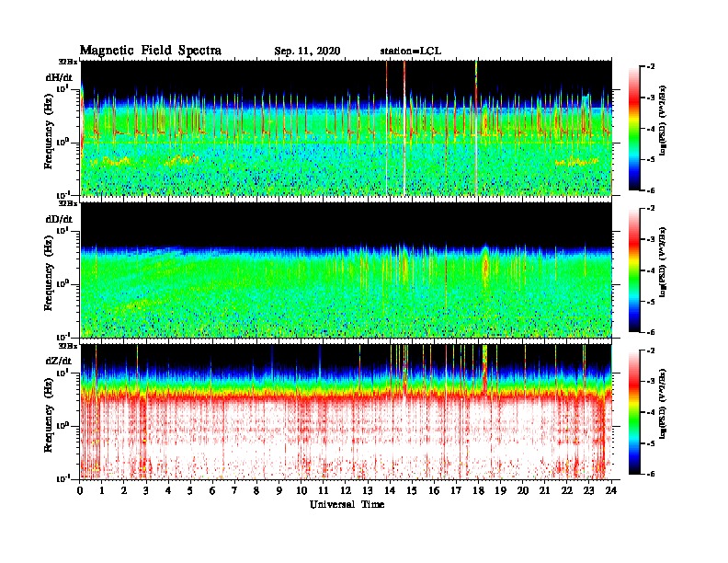The height and width of the screenshot is (563, 728).
Task: Click the "32Hz" top label of dH/dt panel
Action: 68,61
